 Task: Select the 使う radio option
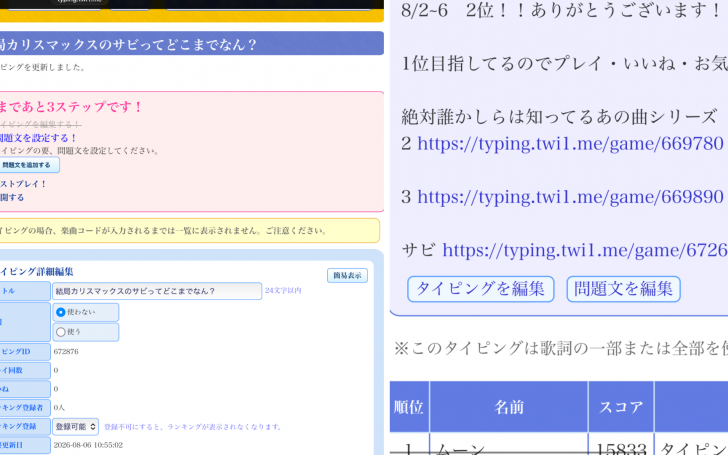click(86, 332)
